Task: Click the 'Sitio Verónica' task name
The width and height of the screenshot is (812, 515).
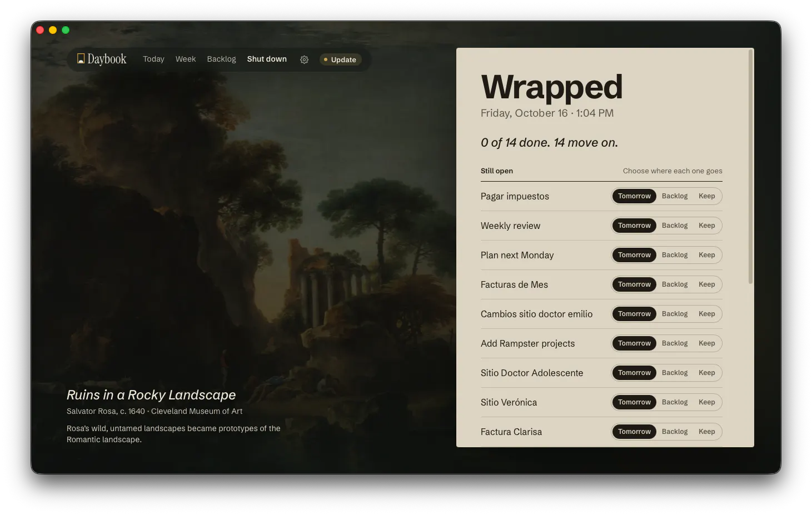Action: point(509,402)
